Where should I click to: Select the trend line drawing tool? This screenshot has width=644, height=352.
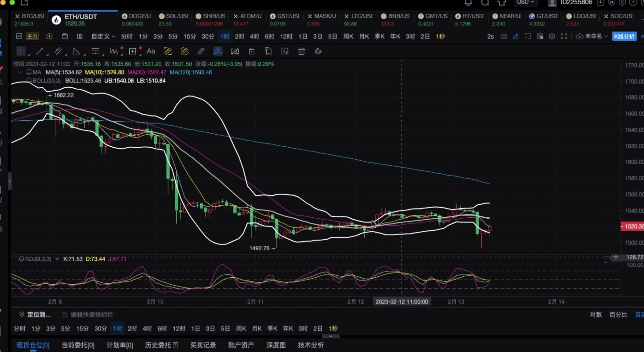(x=39, y=51)
